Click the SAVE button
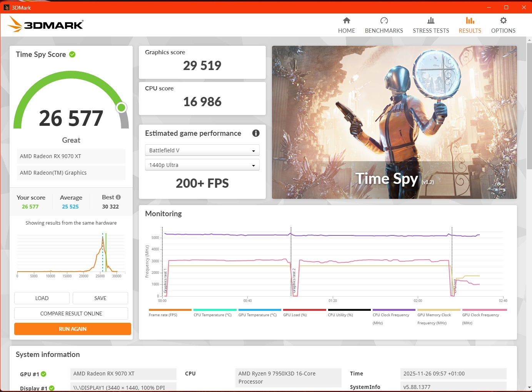This screenshot has height=392, width=532. [100, 298]
